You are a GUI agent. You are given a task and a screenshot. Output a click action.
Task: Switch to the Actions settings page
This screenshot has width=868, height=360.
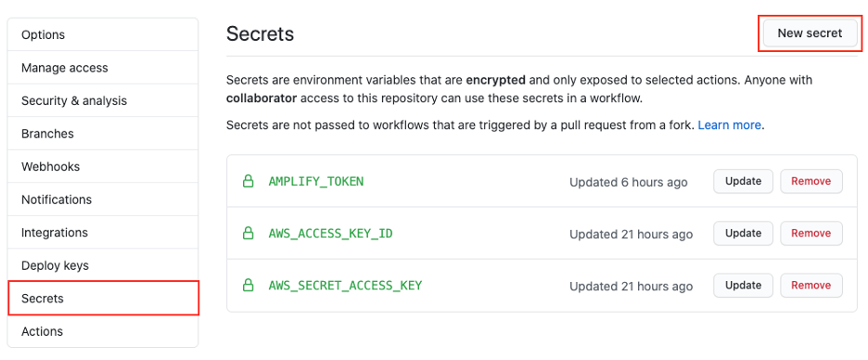(103, 331)
